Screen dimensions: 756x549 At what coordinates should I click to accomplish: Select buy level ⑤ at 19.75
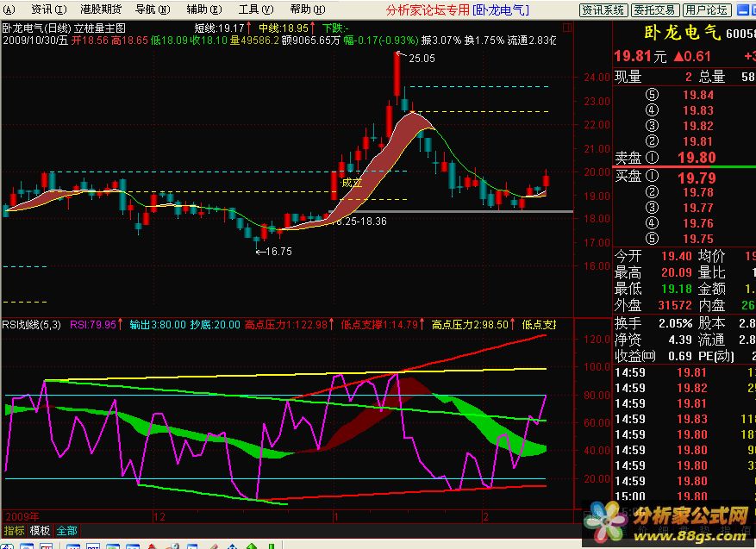tap(697, 239)
